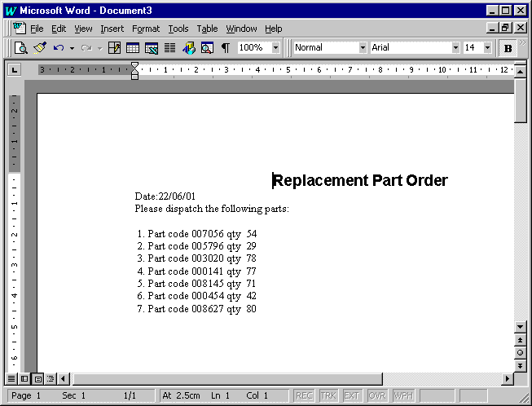Viewport: 532px width, 406px height.
Task: Open the File menu
Action: 37,29
